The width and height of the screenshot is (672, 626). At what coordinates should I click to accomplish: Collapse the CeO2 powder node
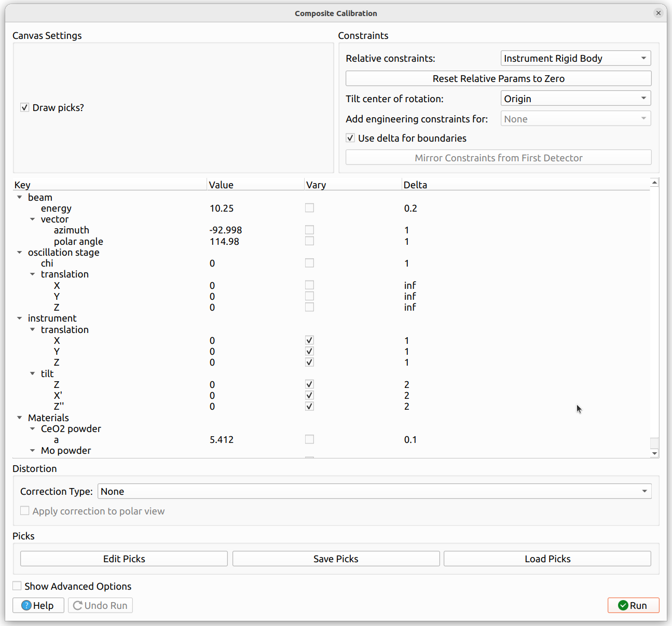(x=33, y=428)
